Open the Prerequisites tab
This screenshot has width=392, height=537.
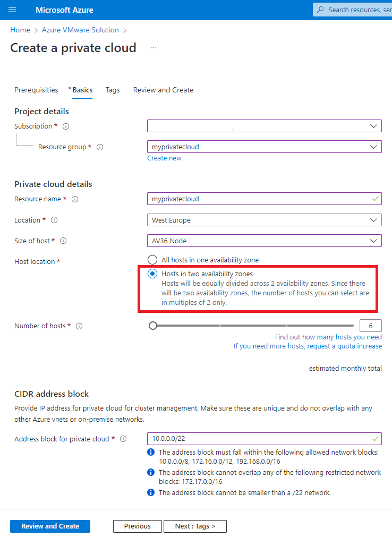pos(36,90)
